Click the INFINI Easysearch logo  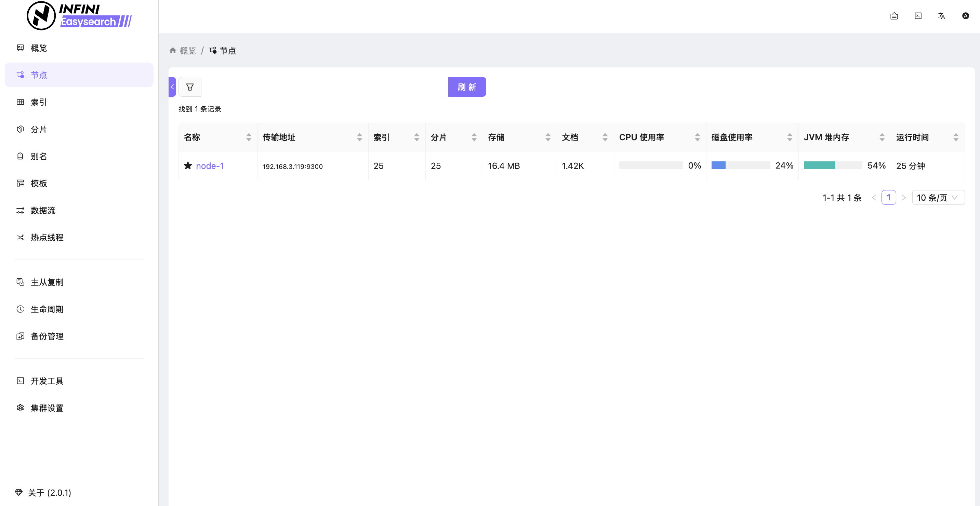[x=79, y=16]
